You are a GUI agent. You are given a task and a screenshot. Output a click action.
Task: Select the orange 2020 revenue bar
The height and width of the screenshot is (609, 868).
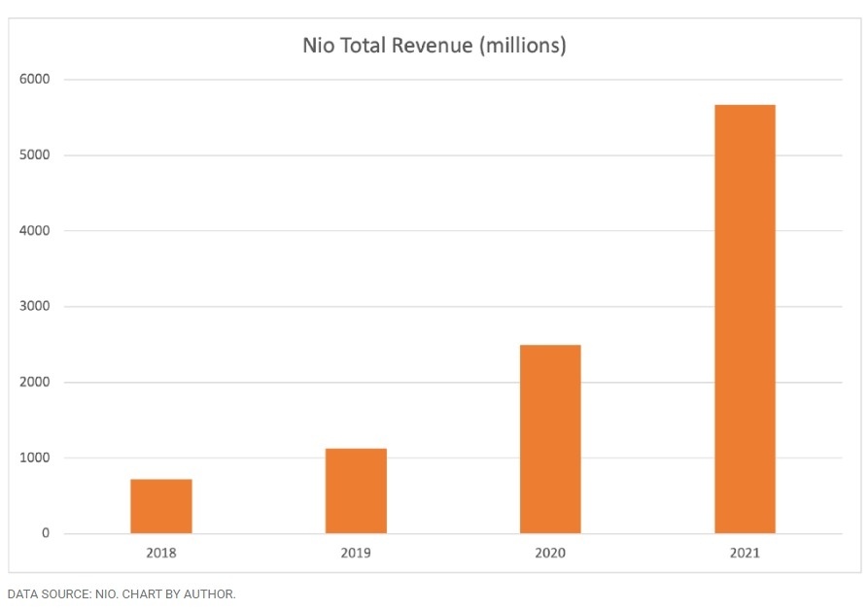550,439
